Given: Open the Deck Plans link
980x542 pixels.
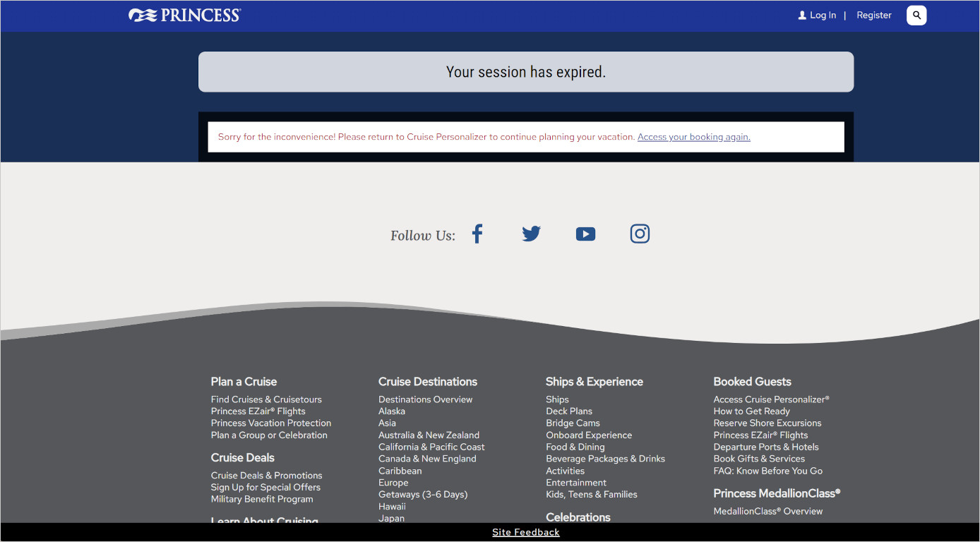Looking at the screenshot, I should [569, 411].
